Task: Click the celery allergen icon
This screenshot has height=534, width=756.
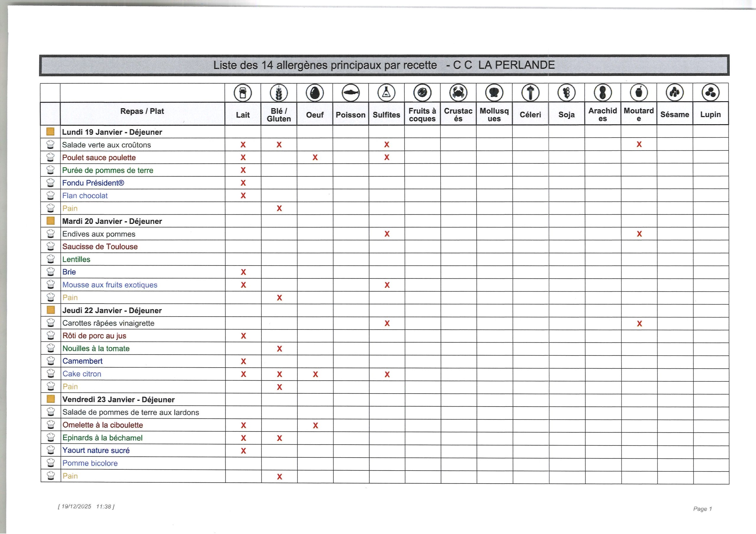Action: (x=530, y=93)
